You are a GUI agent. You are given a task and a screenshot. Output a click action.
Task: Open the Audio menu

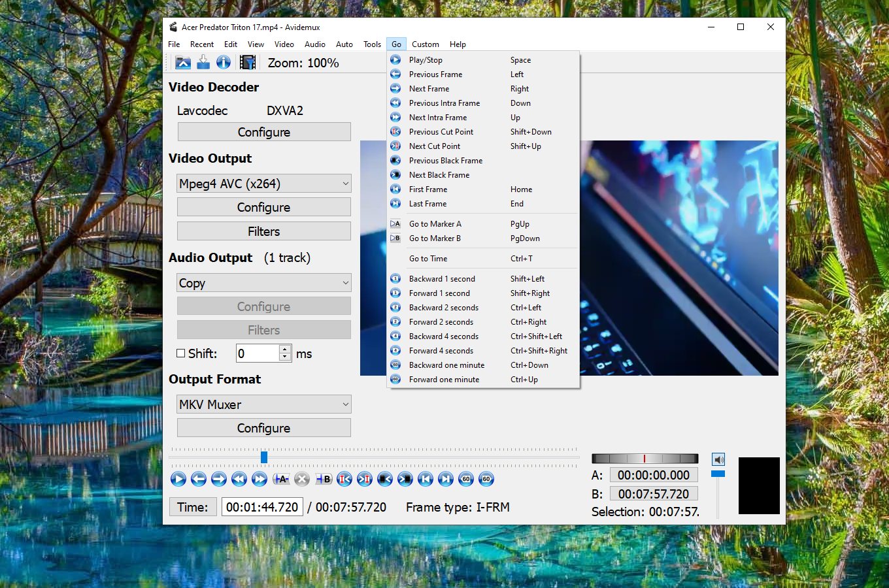pos(315,44)
